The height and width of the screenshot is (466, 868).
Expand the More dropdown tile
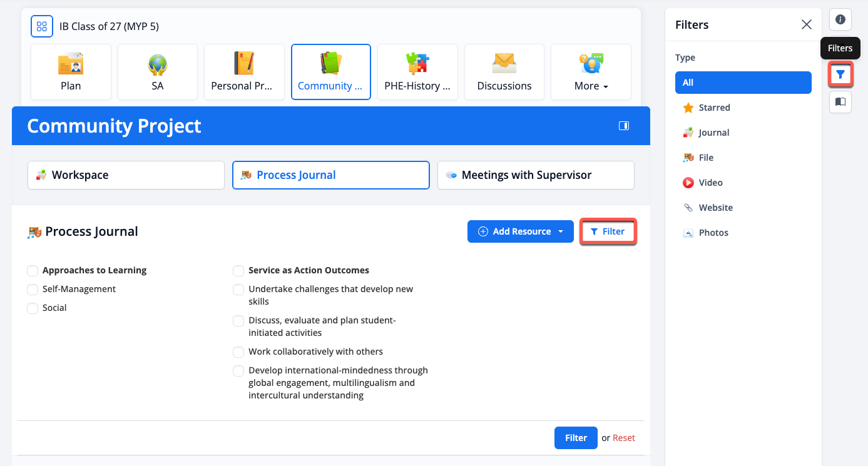[x=590, y=72]
